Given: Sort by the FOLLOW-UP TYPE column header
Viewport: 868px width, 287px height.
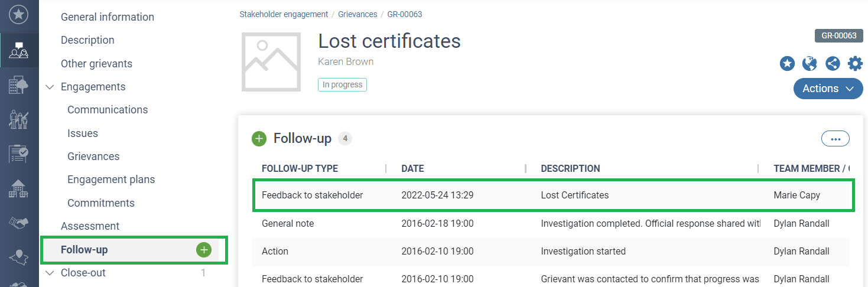Looking at the screenshot, I should pyautogui.click(x=300, y=169).
